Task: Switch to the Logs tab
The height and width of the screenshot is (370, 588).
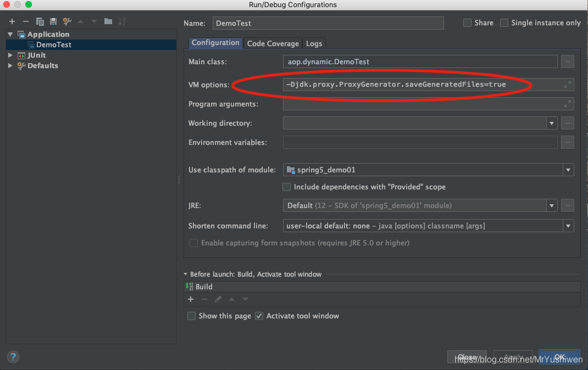Action: point(314,43)
